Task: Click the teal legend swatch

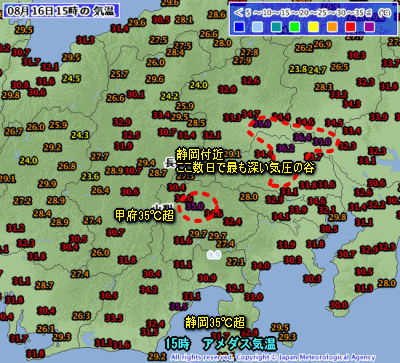Action: pos(276,27)
